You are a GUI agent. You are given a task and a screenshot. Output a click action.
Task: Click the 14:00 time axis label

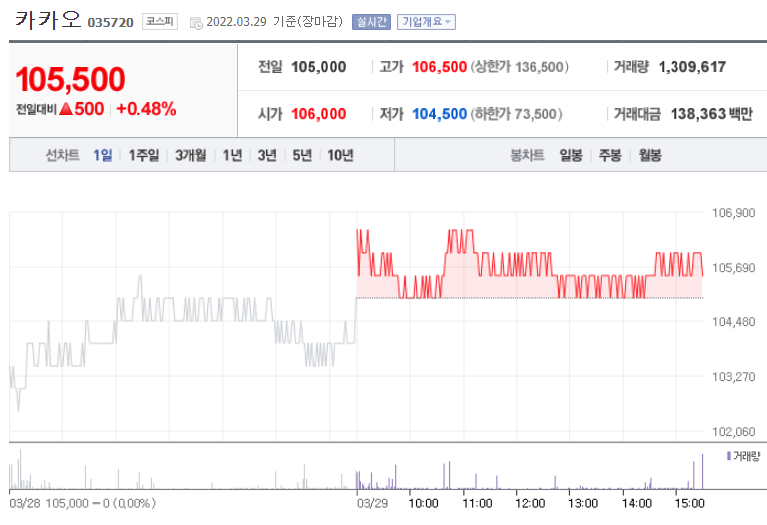637,503
